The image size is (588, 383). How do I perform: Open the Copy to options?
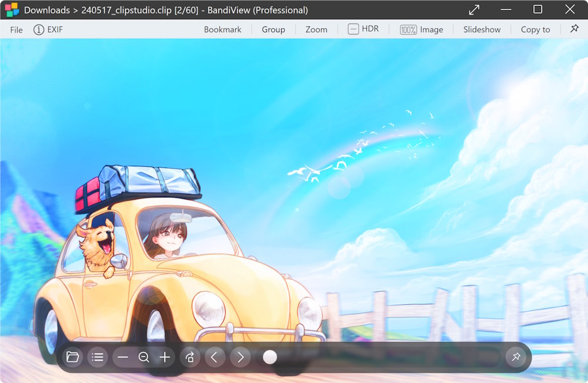click(x=534, y=29)
